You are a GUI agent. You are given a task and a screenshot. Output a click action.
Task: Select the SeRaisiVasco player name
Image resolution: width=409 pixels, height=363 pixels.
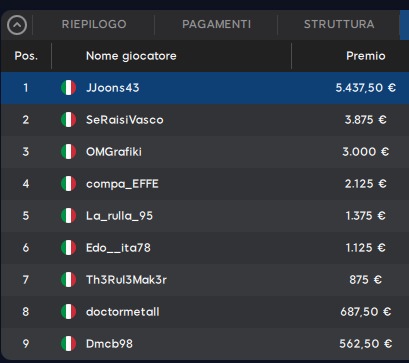125,120
